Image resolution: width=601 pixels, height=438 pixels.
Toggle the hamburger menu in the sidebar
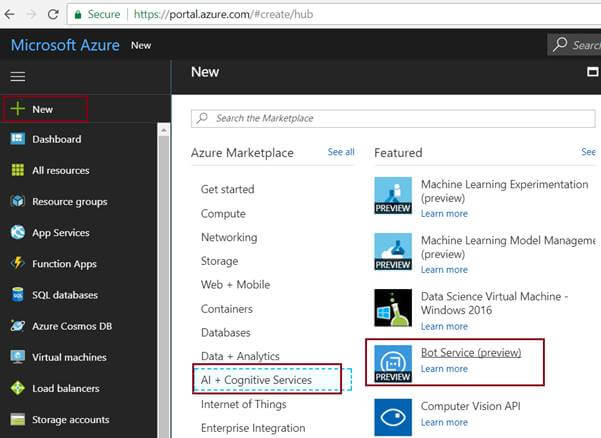coord(18,77)
